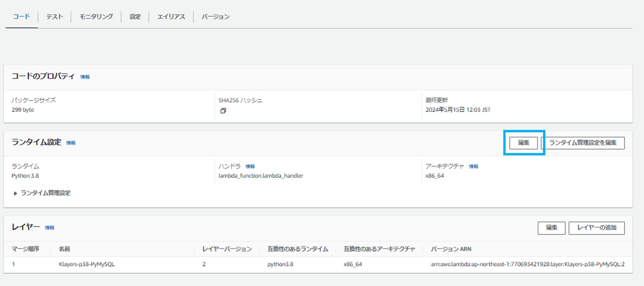Switch to the バージョン tab
644x286 pixels.
[215, 17]
